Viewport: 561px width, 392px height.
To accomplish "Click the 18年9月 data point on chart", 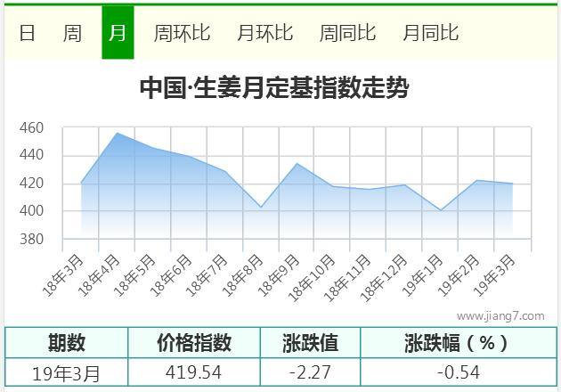I will click(297, 164).
